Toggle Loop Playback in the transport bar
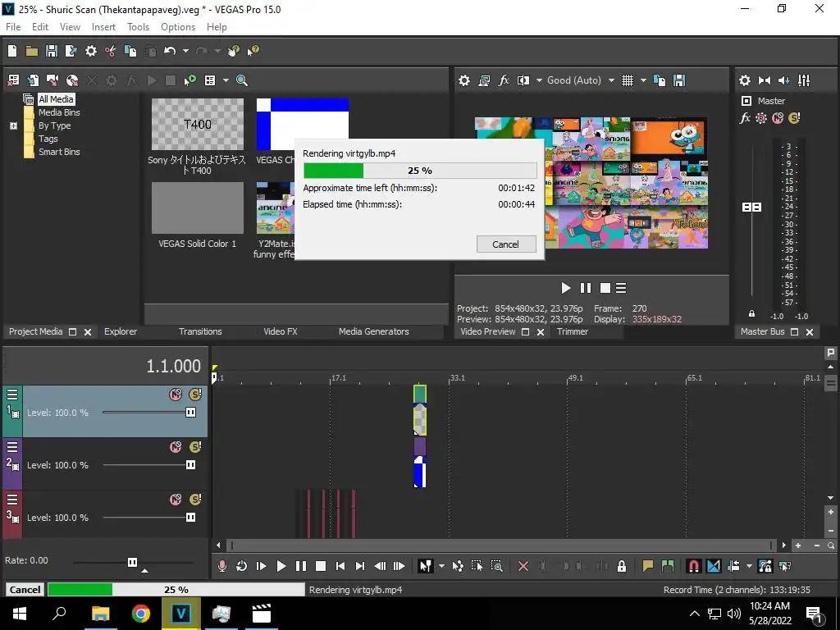 [242, 566]
